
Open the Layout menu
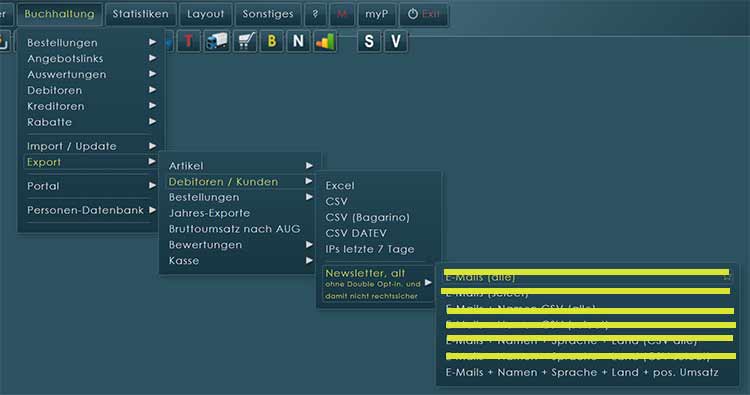coord(205,14)
